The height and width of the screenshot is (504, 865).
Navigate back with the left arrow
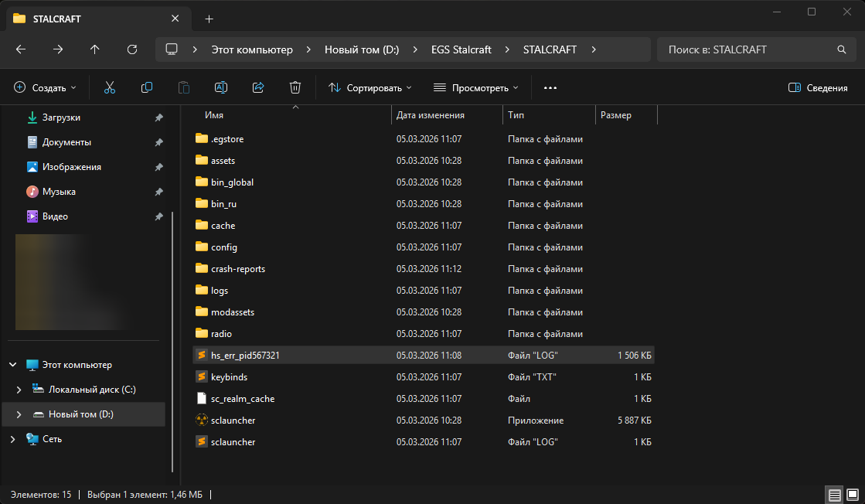point(21,49)
